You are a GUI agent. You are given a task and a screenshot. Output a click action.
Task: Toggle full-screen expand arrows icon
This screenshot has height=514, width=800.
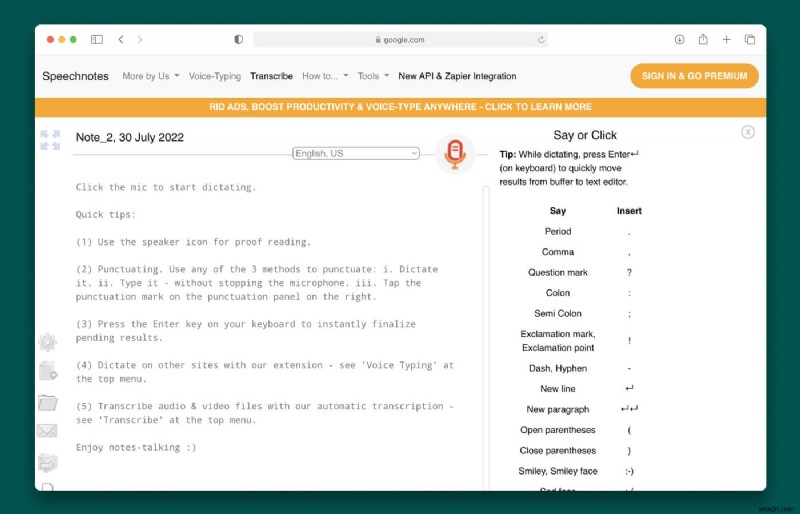click(x=50, y=140)
